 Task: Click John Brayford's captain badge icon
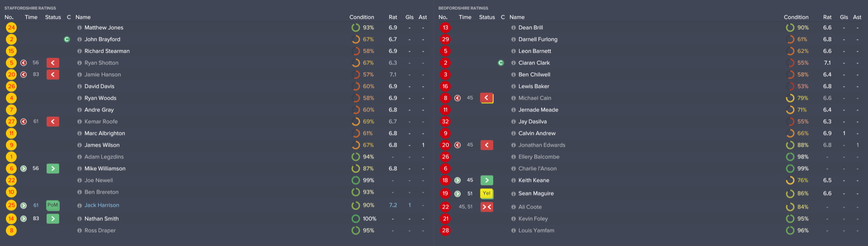(x=67, y=39)
